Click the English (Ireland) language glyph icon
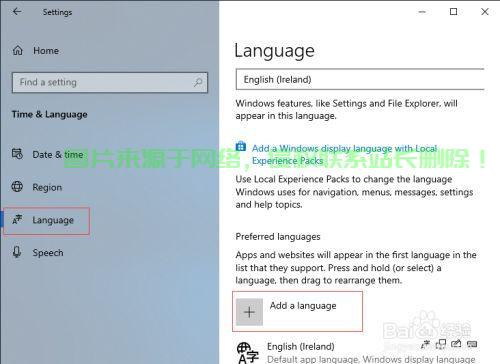This screenshot has width=500, height=364. (x=247, y=353)
